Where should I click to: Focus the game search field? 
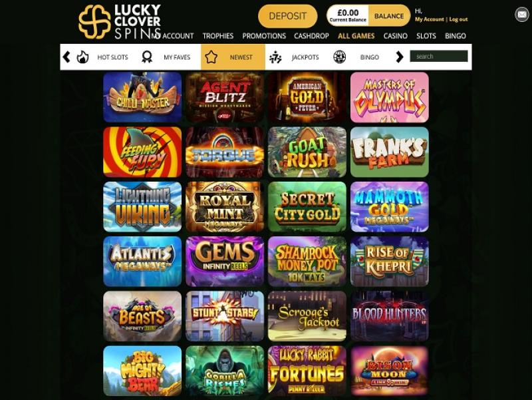tap(439, 57)
